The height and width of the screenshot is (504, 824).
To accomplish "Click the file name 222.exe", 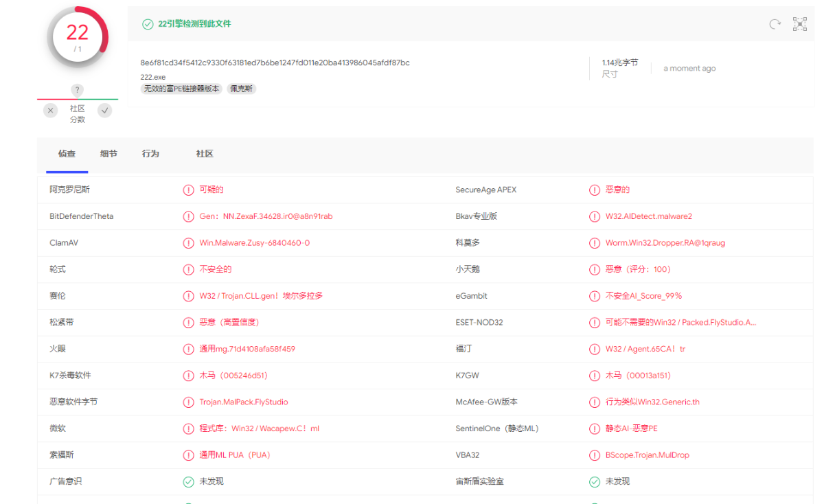I will 152,77.
